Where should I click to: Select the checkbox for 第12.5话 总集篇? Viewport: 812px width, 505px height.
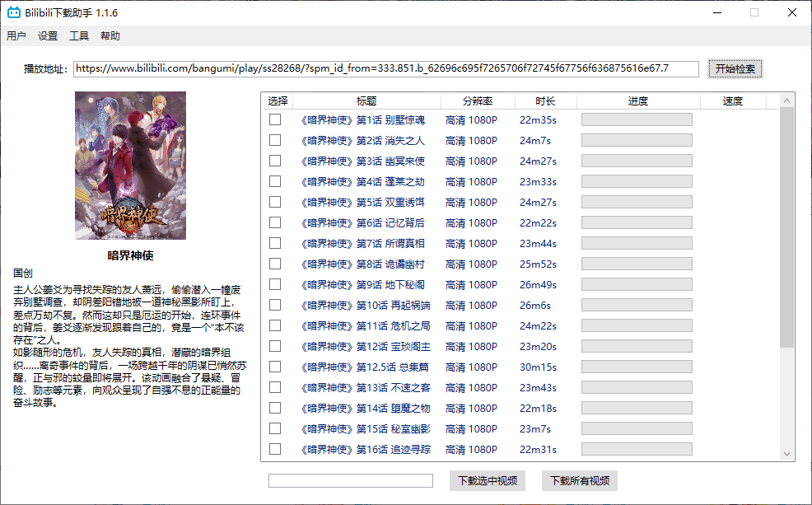275,367
